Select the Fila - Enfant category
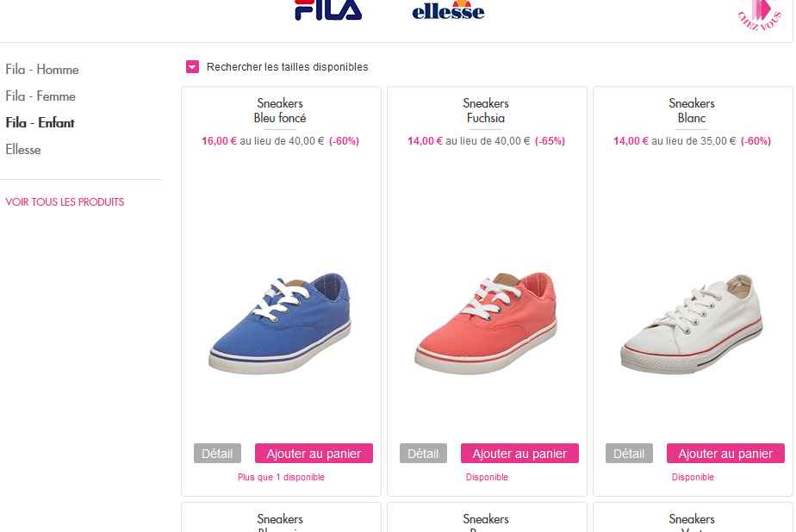 click(x=40, y=123)
